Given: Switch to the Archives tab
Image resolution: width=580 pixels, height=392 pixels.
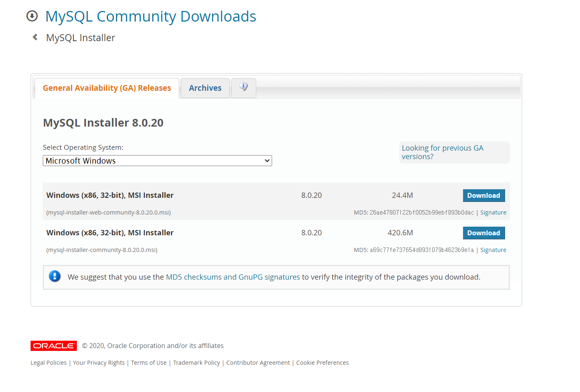Looking at the screenshot, I should coord(205,88).
